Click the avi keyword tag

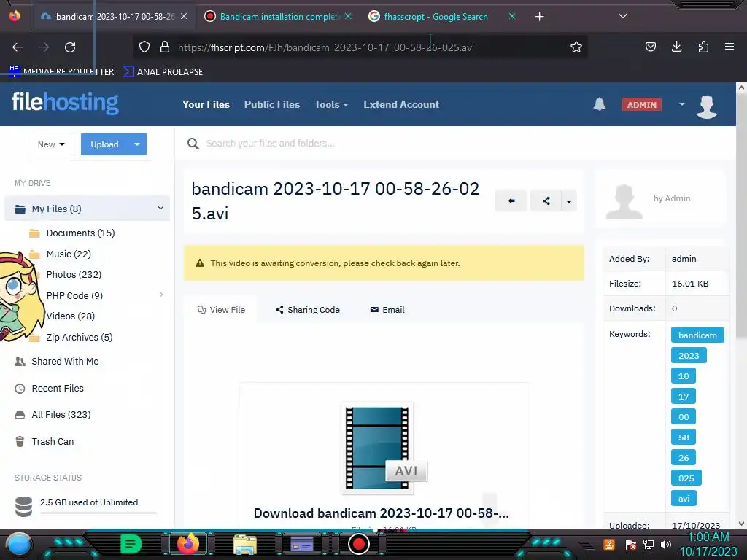pyautogui.click(x=684, y=498)
